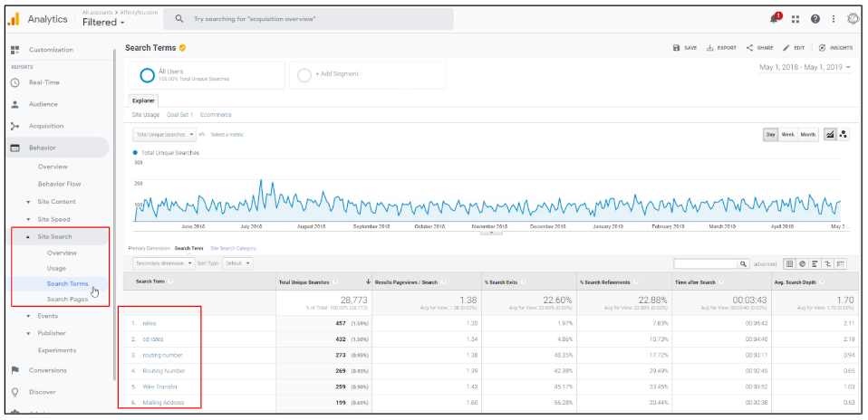Select the All Users segment circle
This screenshot has height=420, width=868.
[148, 75]
